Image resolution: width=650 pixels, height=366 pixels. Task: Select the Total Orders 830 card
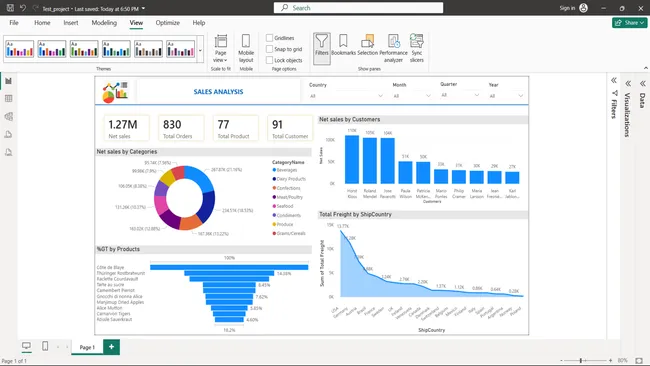point(181,128)
